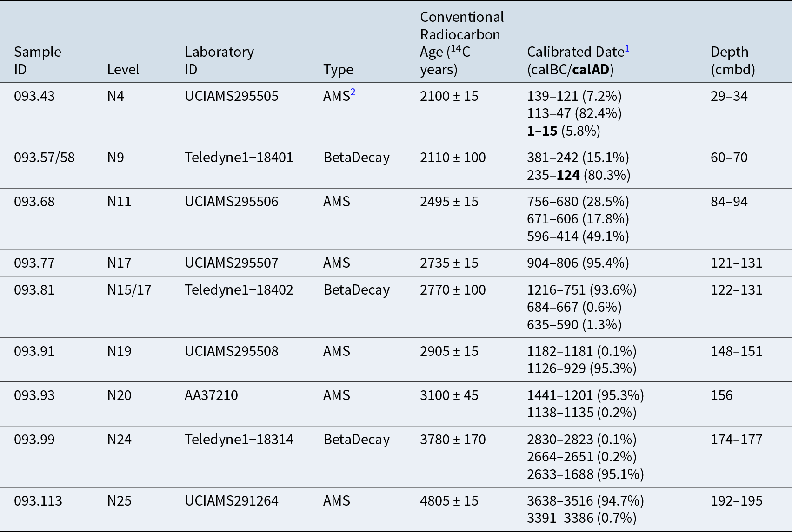
Task: Open footnote 2 link next to AMS
Action: point(353,92)
